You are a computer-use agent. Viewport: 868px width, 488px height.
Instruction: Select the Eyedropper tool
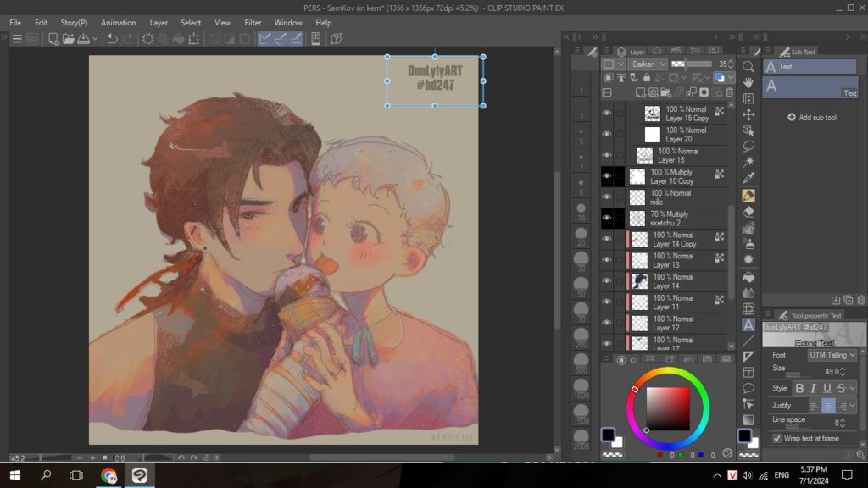click(748, 178)
